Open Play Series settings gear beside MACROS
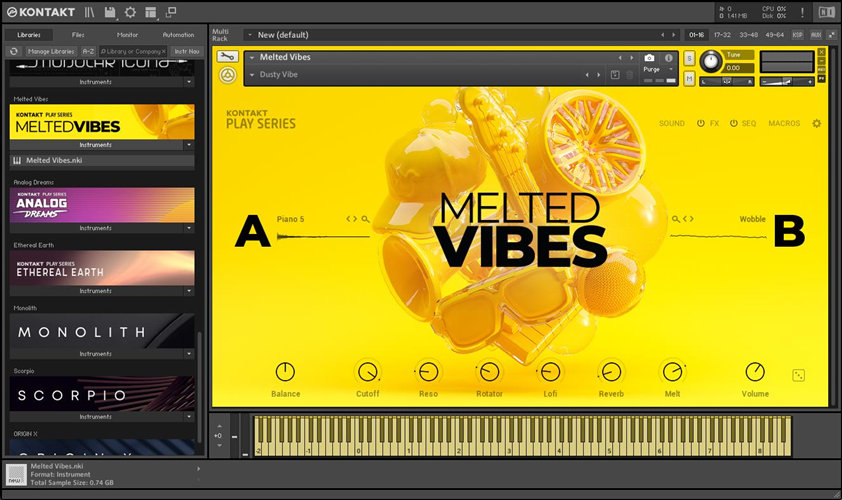This screenshot has width=842, height=500. click(x=816, y=124)
